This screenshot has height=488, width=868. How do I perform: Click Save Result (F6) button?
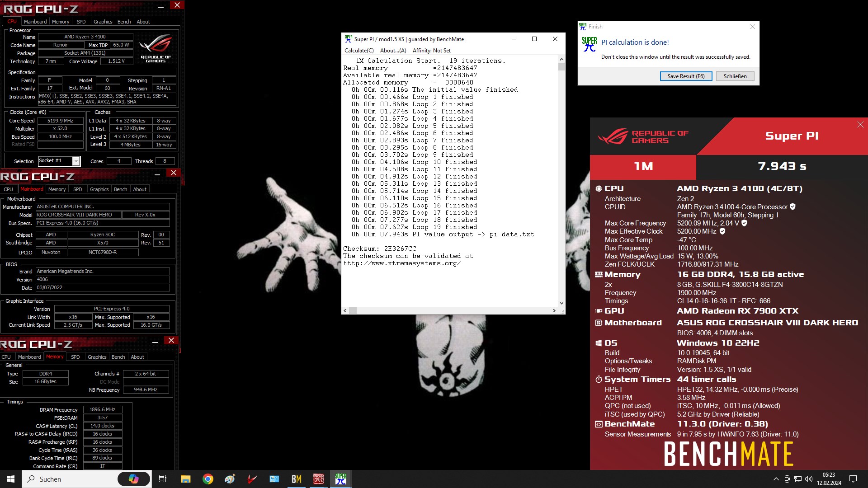click(686, 76)
